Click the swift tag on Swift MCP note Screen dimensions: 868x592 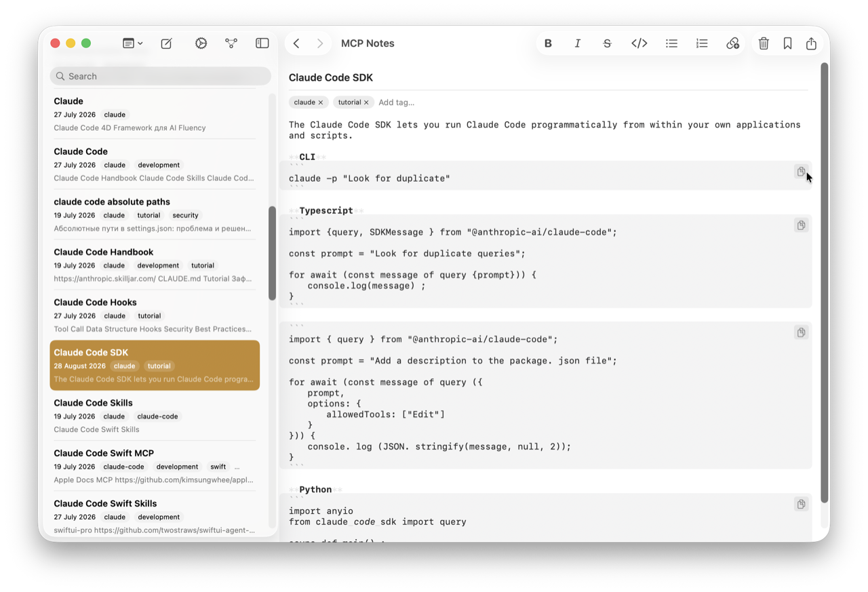(x=218, y=467)
